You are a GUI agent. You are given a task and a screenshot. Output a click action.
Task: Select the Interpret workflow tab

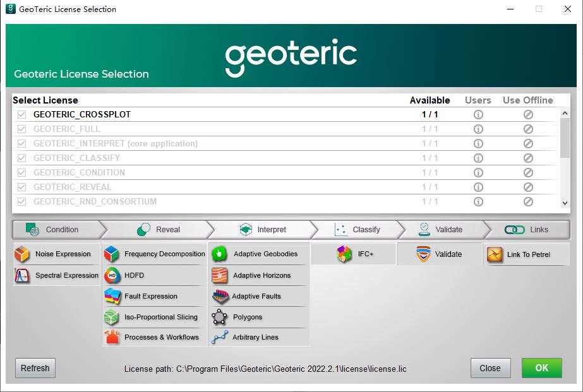tap(263, 230)
